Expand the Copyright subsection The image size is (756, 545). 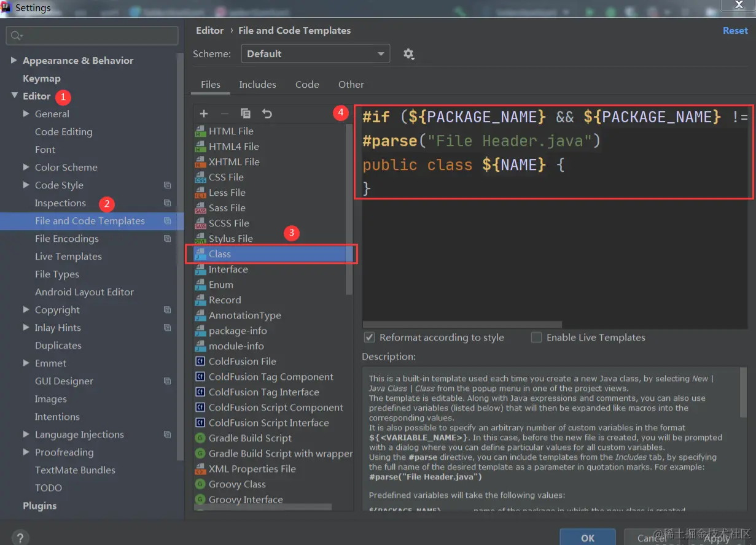[26, 310]
